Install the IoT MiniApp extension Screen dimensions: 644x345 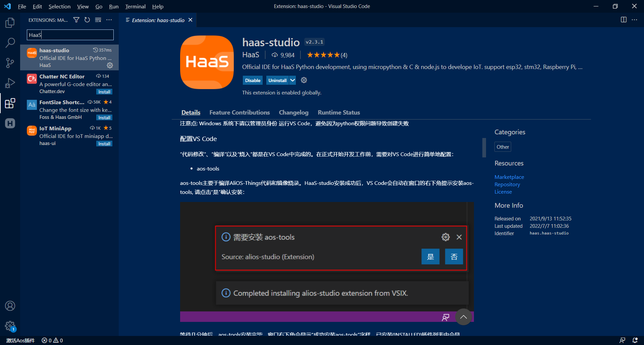click(x=104, y=144)
